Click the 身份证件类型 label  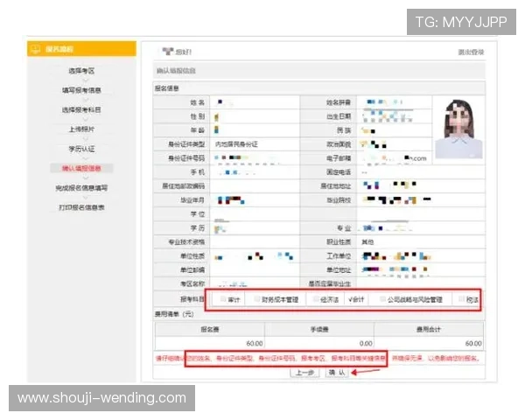tap(186, 144)
